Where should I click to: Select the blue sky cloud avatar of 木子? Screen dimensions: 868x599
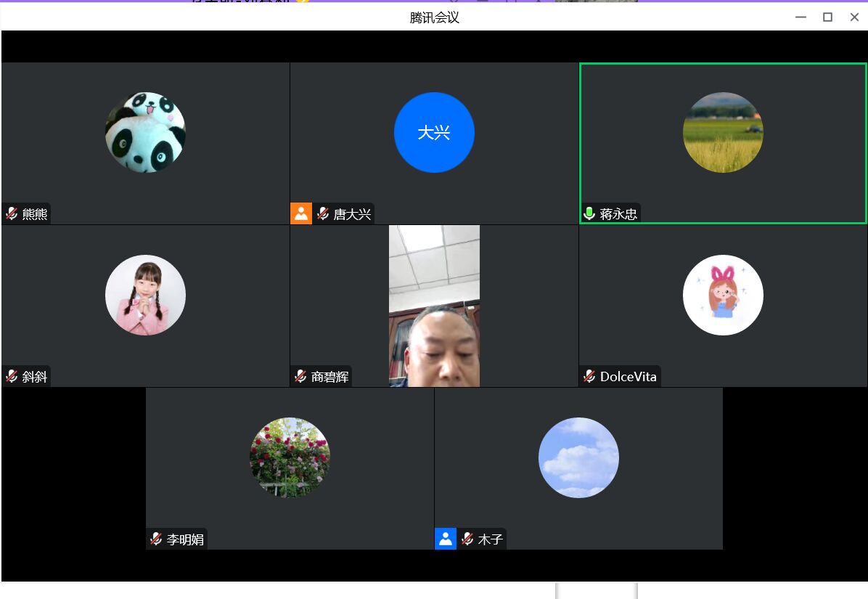coord(578,457)
